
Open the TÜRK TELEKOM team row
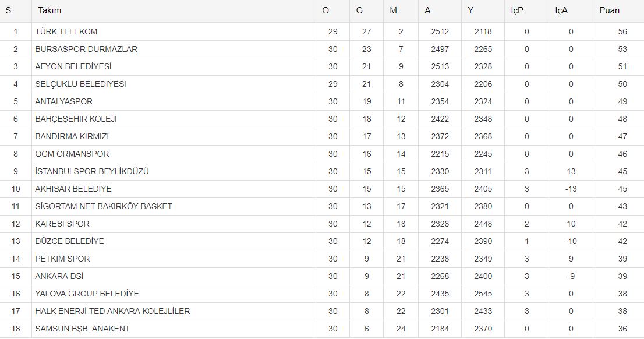pos(66,31)
